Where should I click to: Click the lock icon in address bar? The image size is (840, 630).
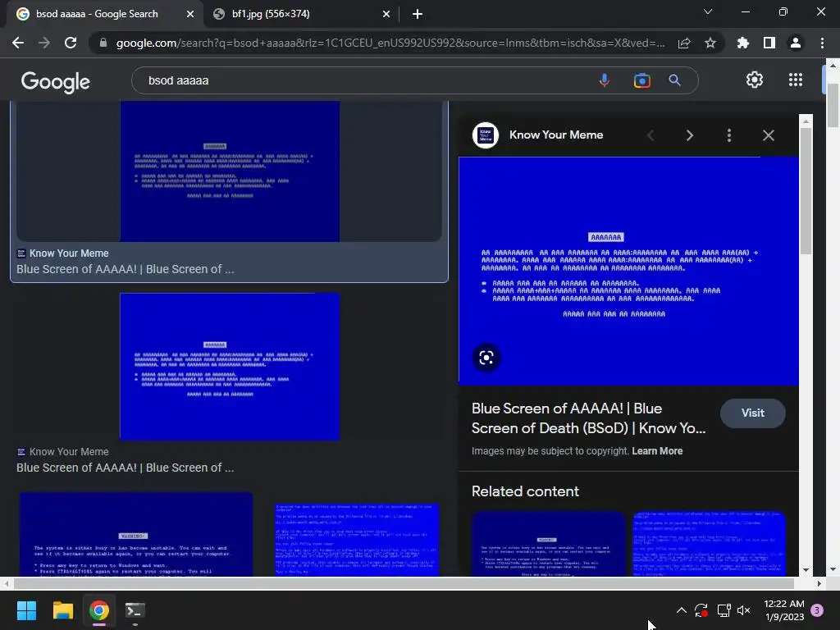[x=103, y=43]
